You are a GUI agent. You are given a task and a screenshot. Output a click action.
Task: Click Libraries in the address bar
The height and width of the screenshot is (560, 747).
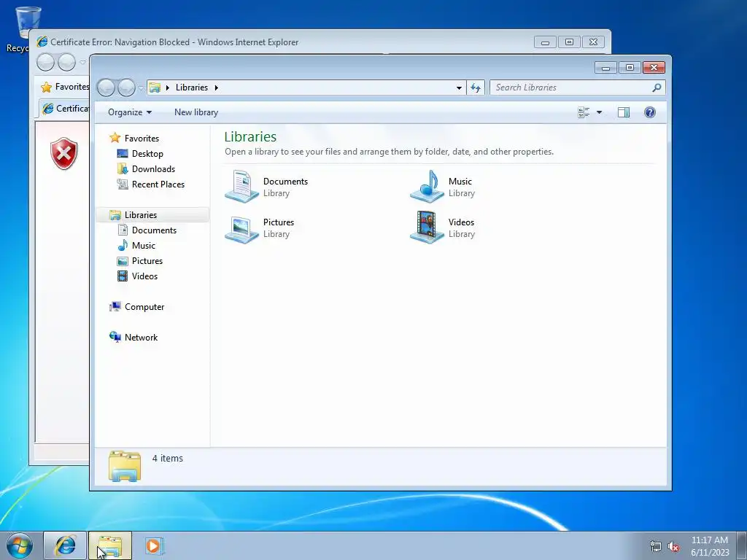point(192,87)
